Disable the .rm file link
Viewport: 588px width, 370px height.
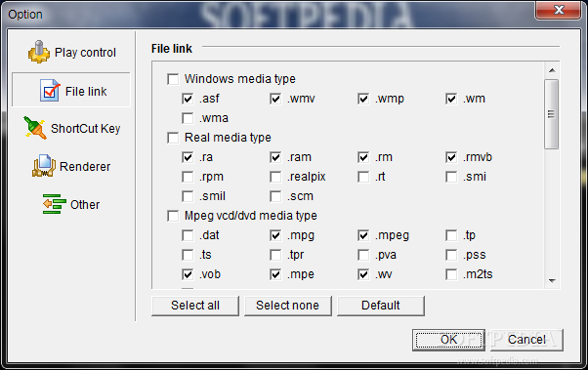point(363,157)
